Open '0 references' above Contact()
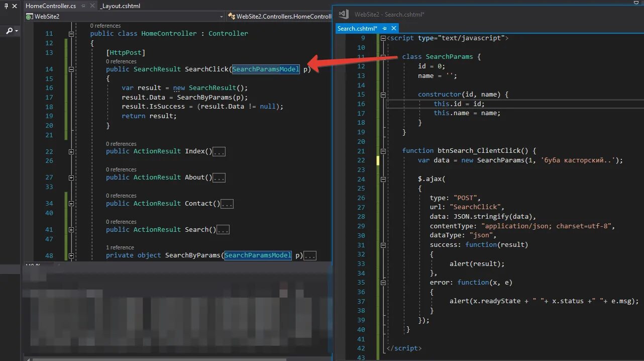644x361 pixels. tap(121, 196)
